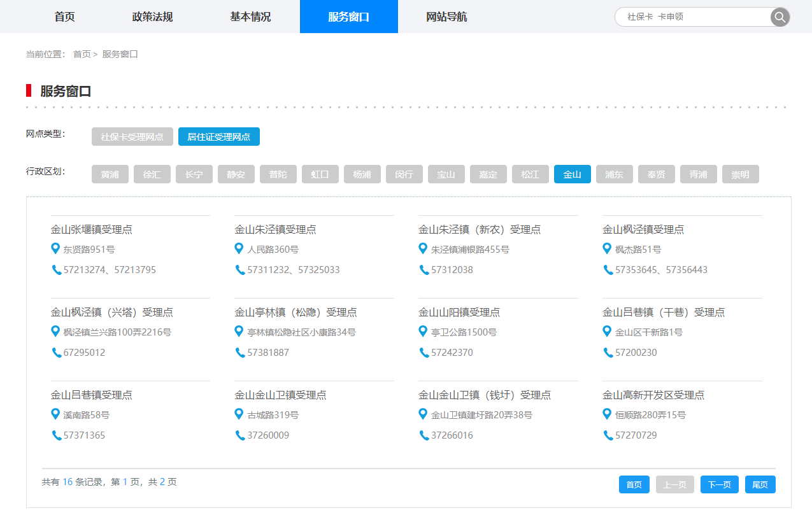812x515 pixels.
Task: Click location pin beside 枫泾镇兰兴路100弄2216号
Action: coord(55,331)
